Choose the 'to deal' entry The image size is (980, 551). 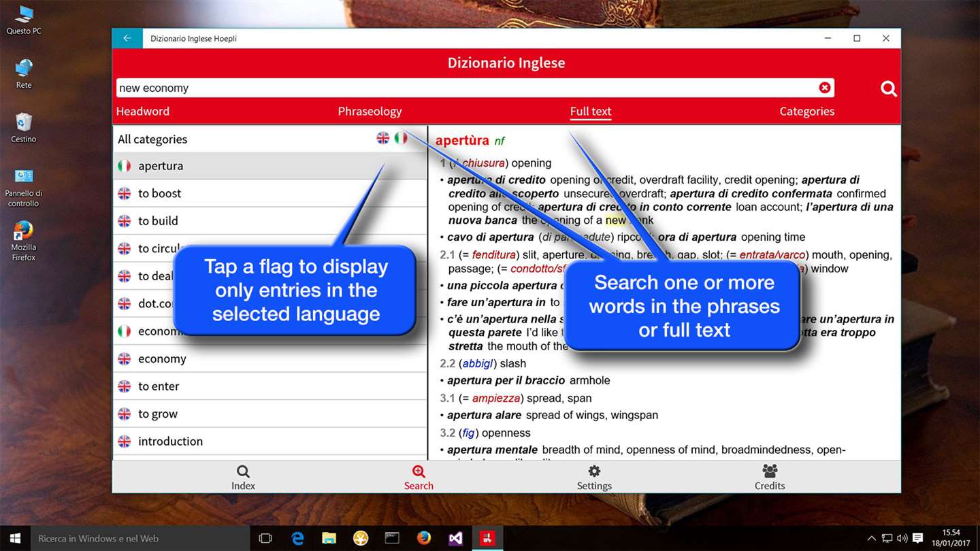pos(269,276)
